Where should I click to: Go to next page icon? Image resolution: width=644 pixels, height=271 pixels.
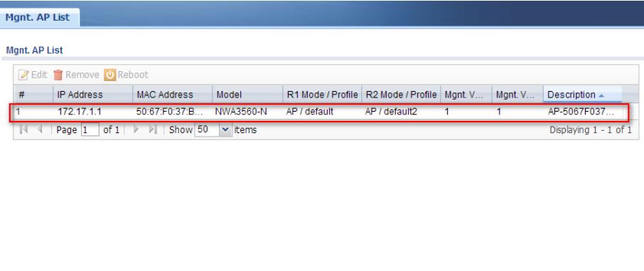(136, 129)
